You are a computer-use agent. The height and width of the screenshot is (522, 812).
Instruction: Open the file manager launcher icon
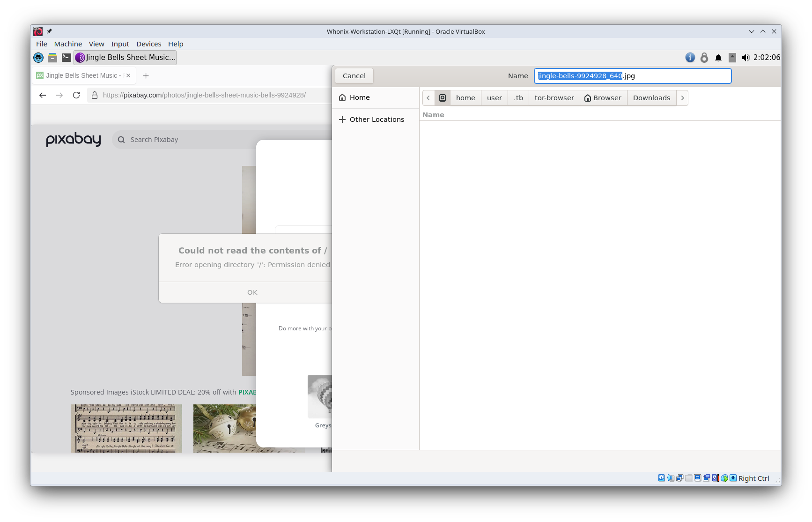coord(52,58)
